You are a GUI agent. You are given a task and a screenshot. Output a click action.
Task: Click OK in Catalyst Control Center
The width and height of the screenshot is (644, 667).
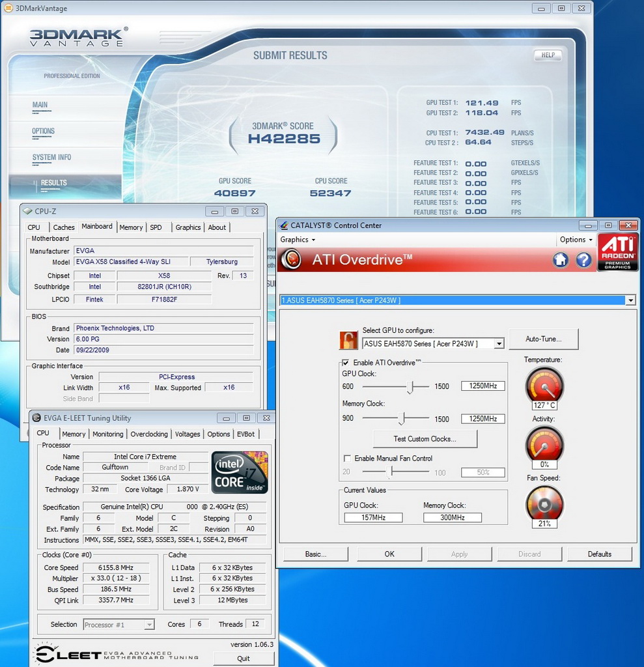[x=389, y=554]
